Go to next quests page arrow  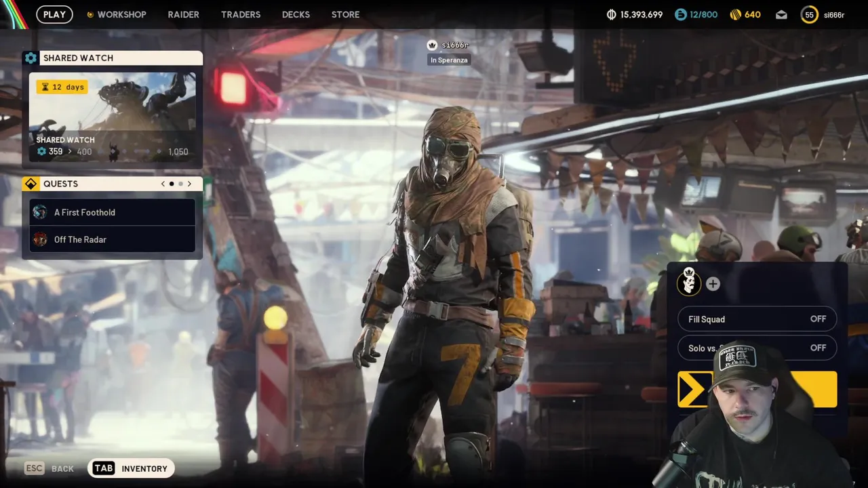point(189,184)
